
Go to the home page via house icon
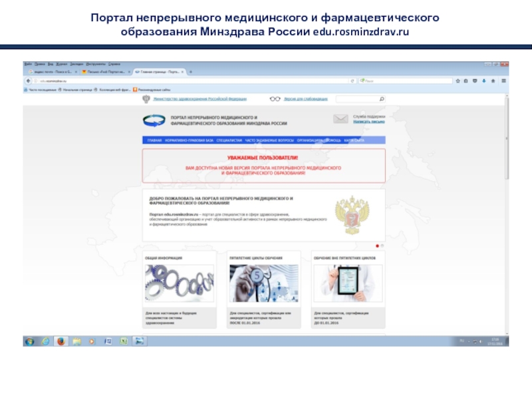[493, 80]
